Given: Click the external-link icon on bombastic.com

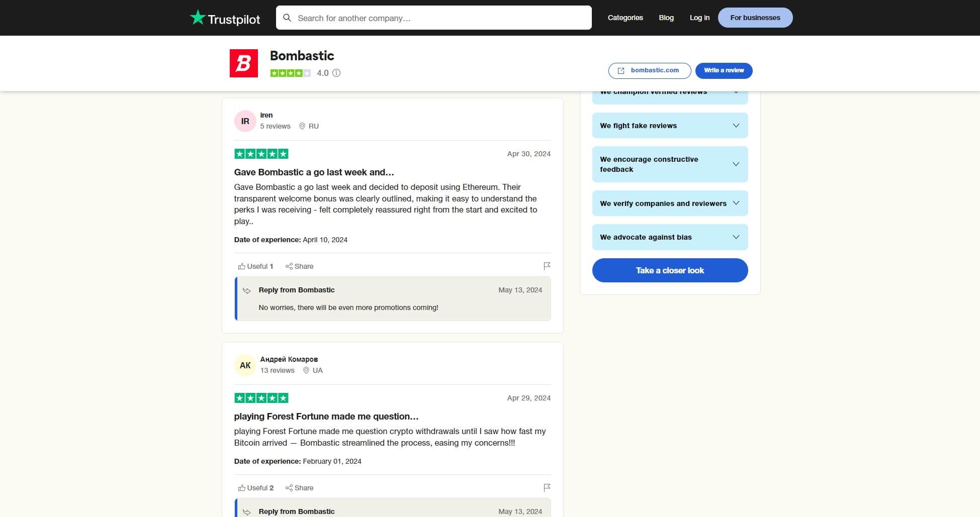Looking at the screenshot, I should pyautogui.click(x=621, y=70).
